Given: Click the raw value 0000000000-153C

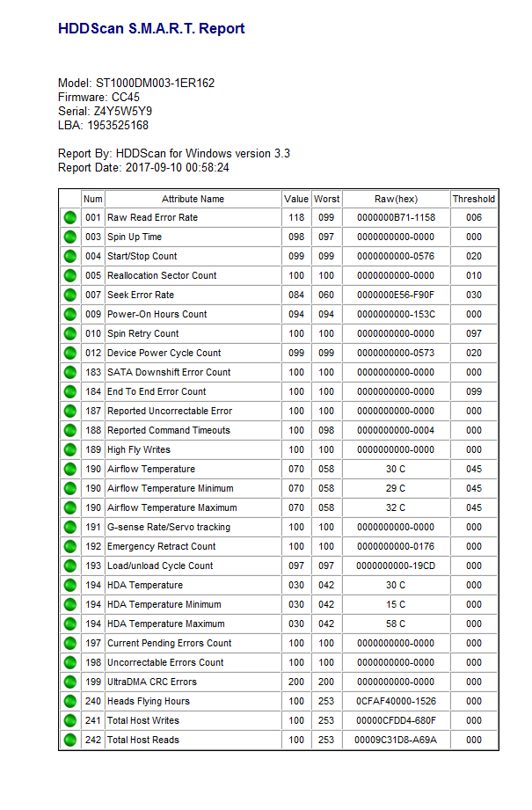Looking at the screenshot, I should point(397,314).
